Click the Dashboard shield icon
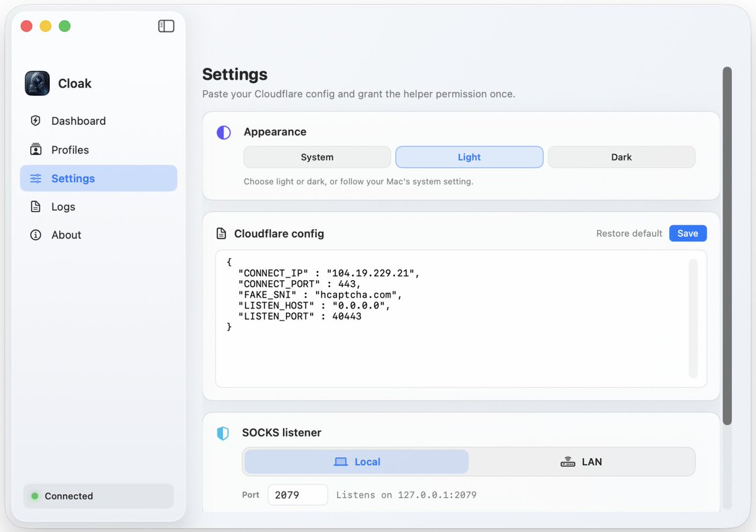Image resolution: width=756 pixels, height=532 pixels. (x=36, y=121)
